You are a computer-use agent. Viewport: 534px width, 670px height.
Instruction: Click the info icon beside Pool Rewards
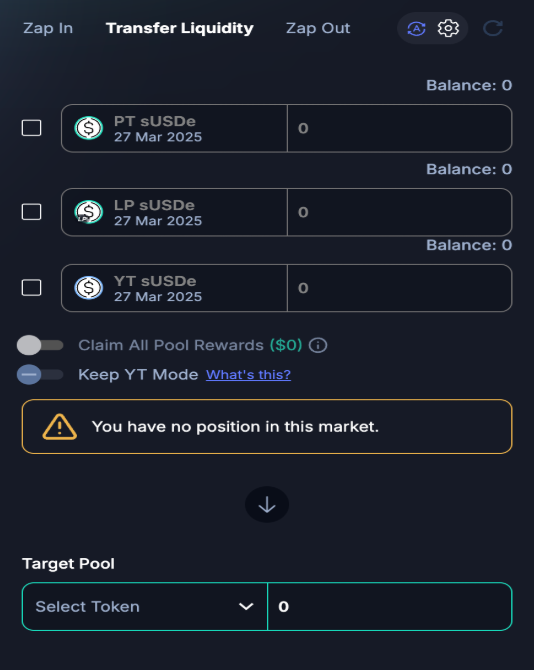pos(318,345)
